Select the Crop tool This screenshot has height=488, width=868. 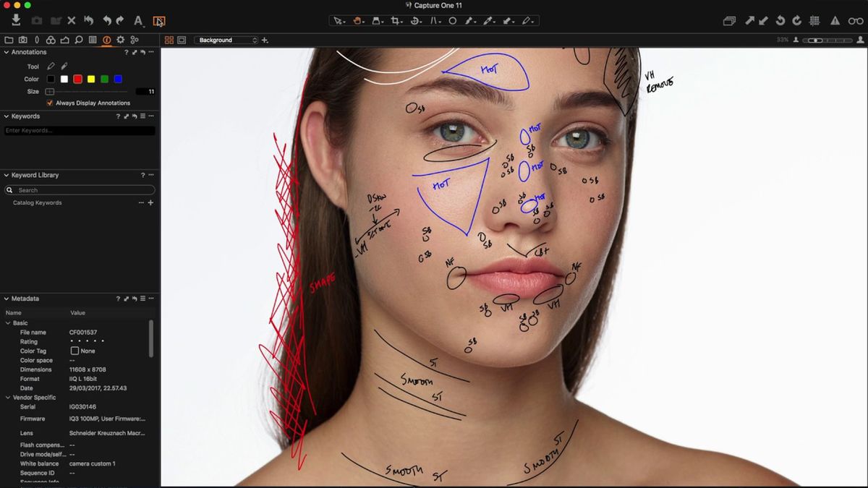pyautogui.click(x=396, y=20)
